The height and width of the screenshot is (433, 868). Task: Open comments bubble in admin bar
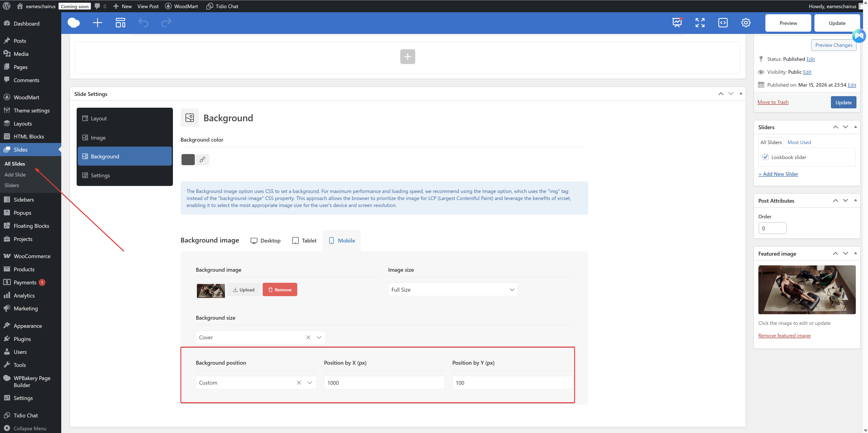click(100, 6)
